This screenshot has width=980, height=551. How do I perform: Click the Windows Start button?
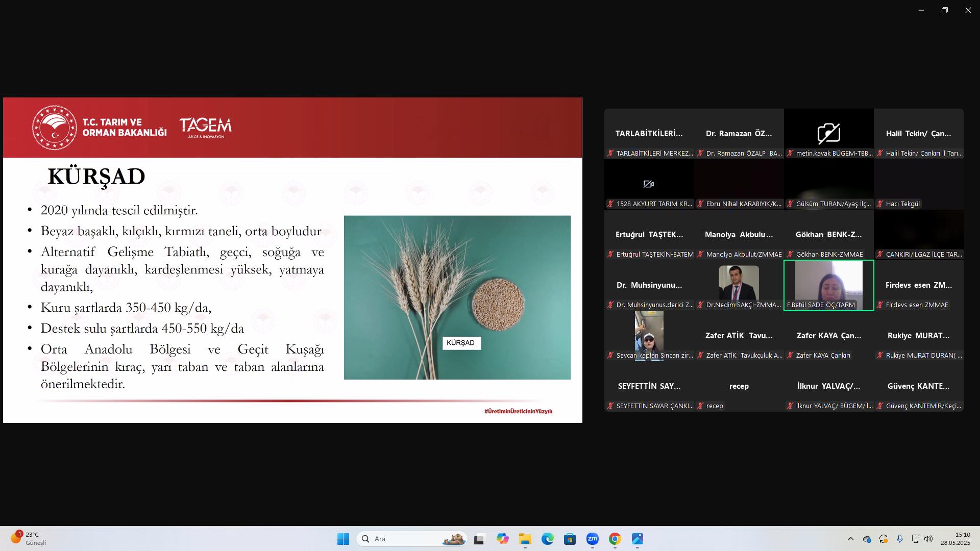coord(343,539)
